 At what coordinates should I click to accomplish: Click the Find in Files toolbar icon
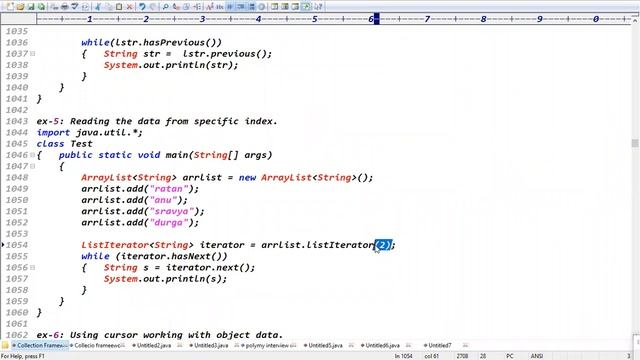pos(186,7)
